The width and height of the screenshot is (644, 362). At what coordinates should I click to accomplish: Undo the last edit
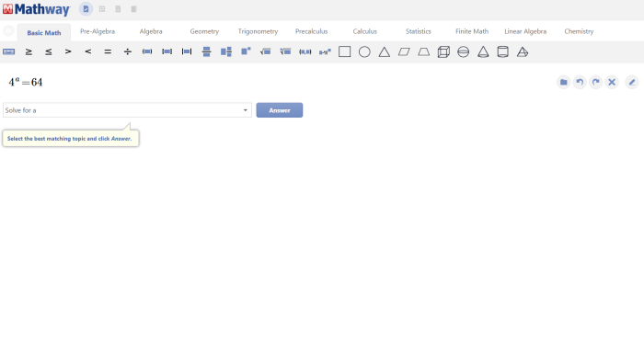point(580,82)
